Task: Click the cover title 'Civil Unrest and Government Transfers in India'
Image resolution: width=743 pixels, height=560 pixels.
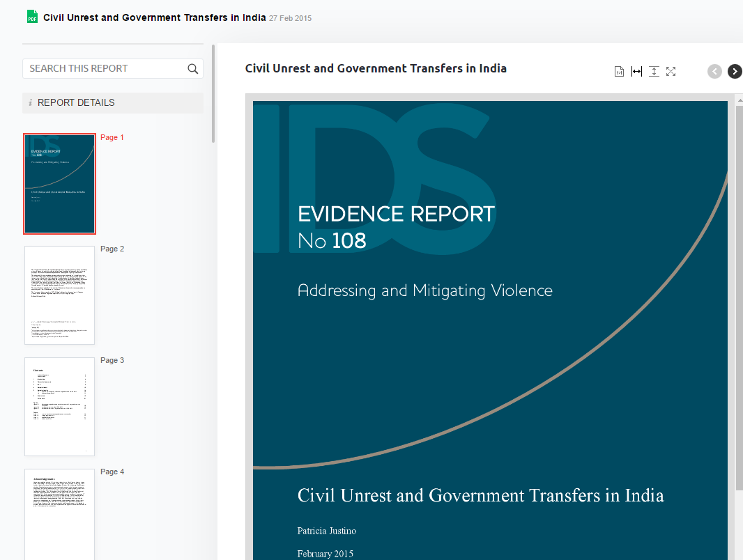Action: (480, 496)
